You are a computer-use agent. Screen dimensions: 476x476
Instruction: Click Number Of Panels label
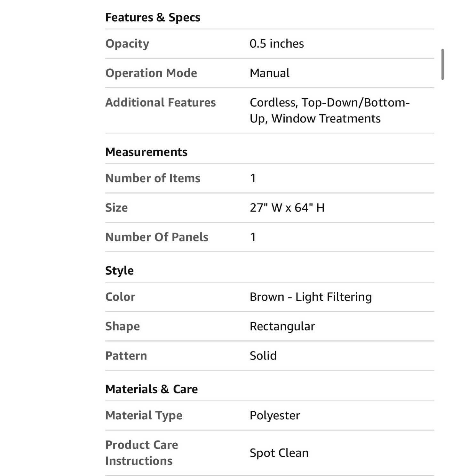[157, 237]
